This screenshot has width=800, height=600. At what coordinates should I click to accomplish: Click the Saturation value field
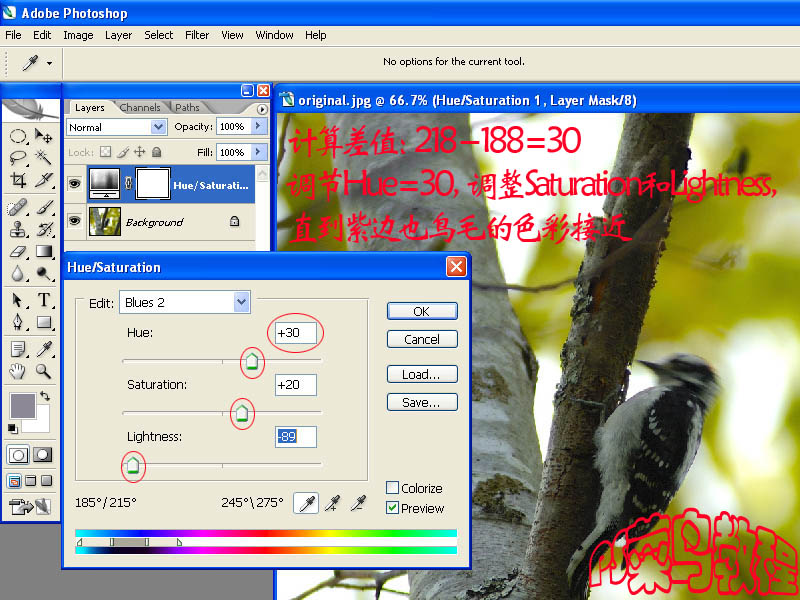point(296,385)
